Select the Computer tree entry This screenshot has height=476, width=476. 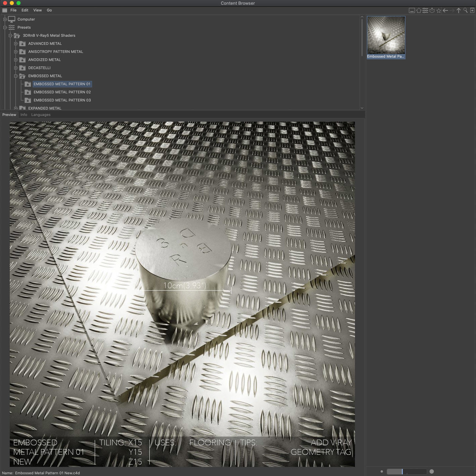click(x=26, y=19)
